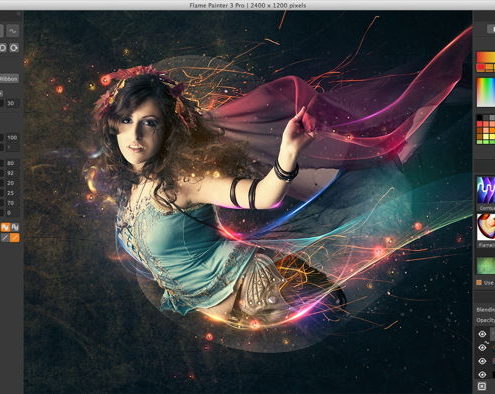Image resolution: width=495 pixels, height=394 pixels.
Task: Pick the orange swatch under the gradient bar
Action: (x=489, y=68)
